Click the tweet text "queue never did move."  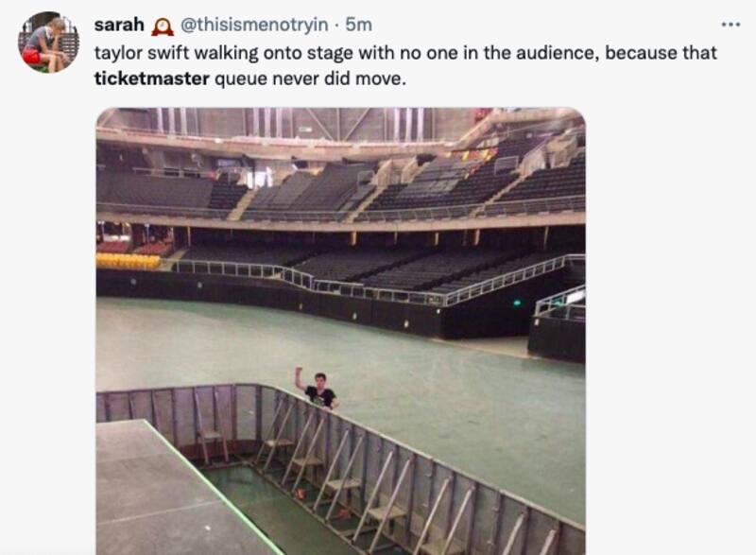tap(311, 78)
